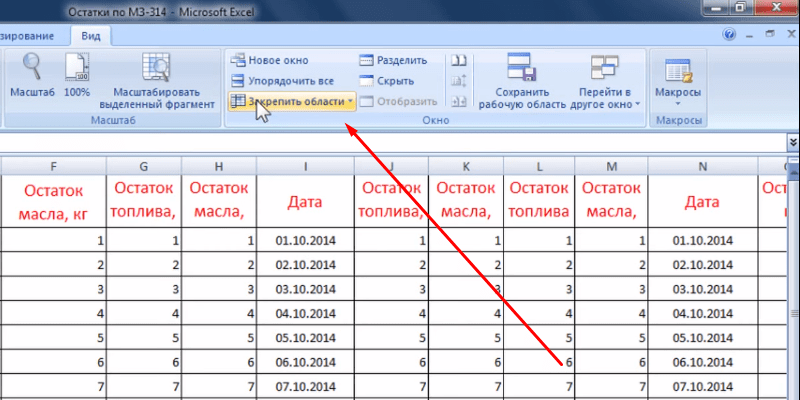Screen dimensions: 800x400
Task: Select cell 04.10.2014 in column N
Action: click(703, 313)
